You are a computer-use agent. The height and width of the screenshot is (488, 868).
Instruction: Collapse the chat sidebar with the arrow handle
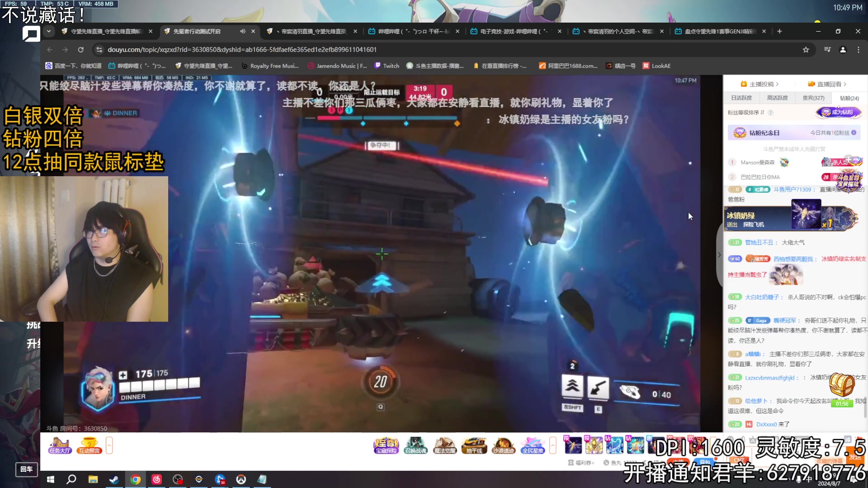[x=719, y=255]
